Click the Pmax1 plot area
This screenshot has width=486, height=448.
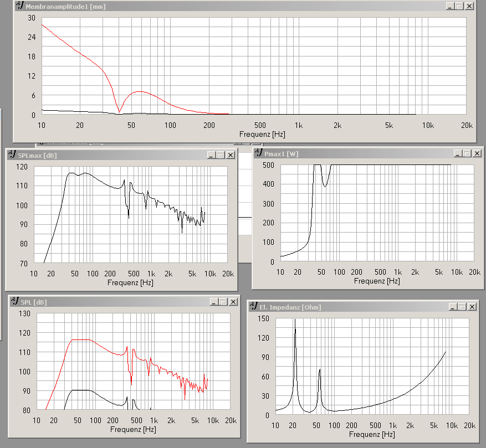point(377,213)
